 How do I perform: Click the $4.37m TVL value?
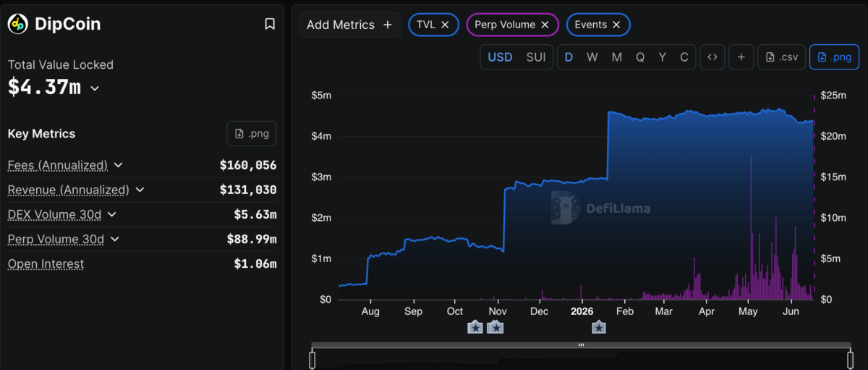(44, 88)
